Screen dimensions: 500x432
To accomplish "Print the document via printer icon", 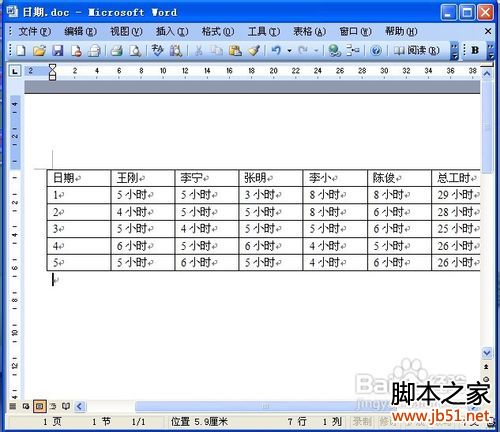I will click(x=116, y=51).
